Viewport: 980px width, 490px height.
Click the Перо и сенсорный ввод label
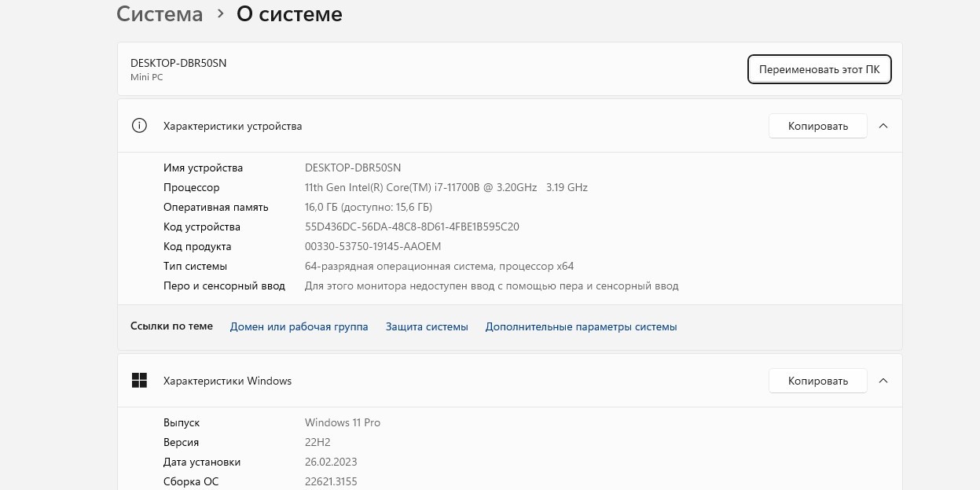click(224, 286)
